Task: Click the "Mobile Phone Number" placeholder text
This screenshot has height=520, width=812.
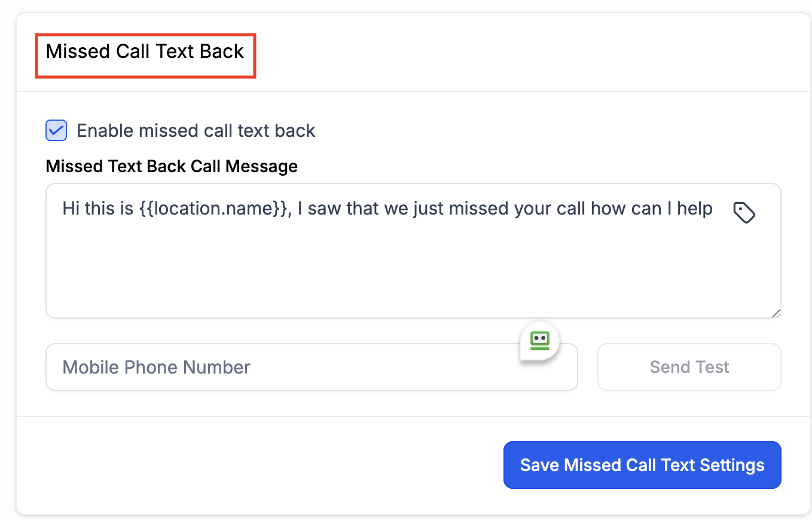Action: pos(157,367)
